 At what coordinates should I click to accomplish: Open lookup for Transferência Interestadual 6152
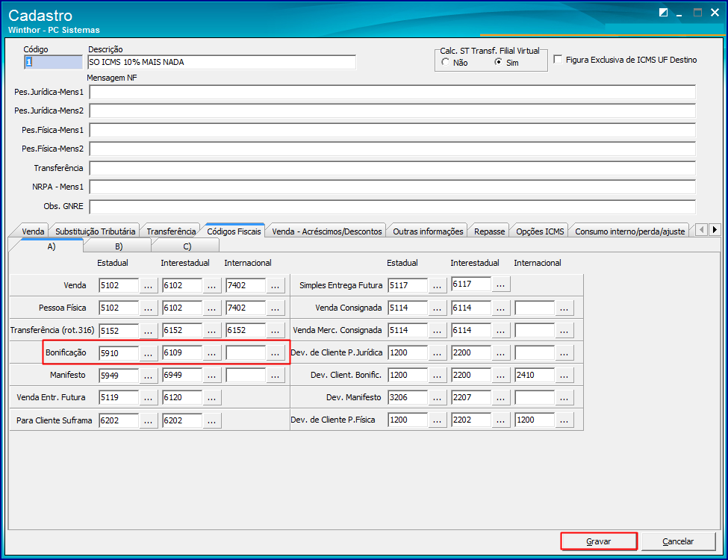click(212, 331)
